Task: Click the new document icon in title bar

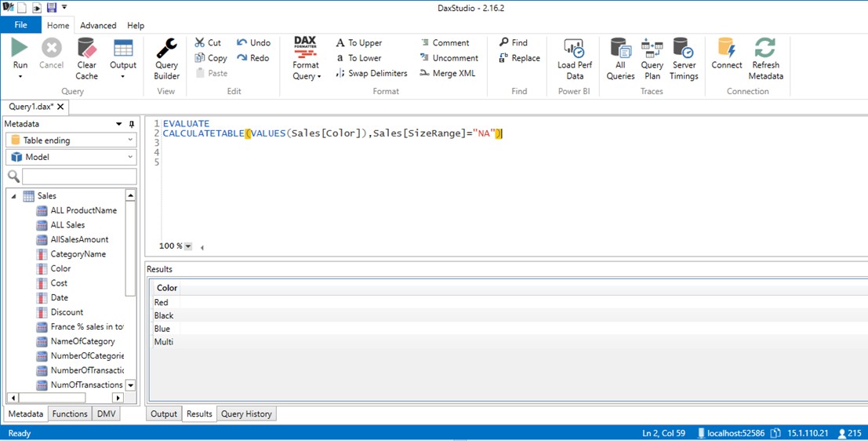Action: (x=21, y=7)
